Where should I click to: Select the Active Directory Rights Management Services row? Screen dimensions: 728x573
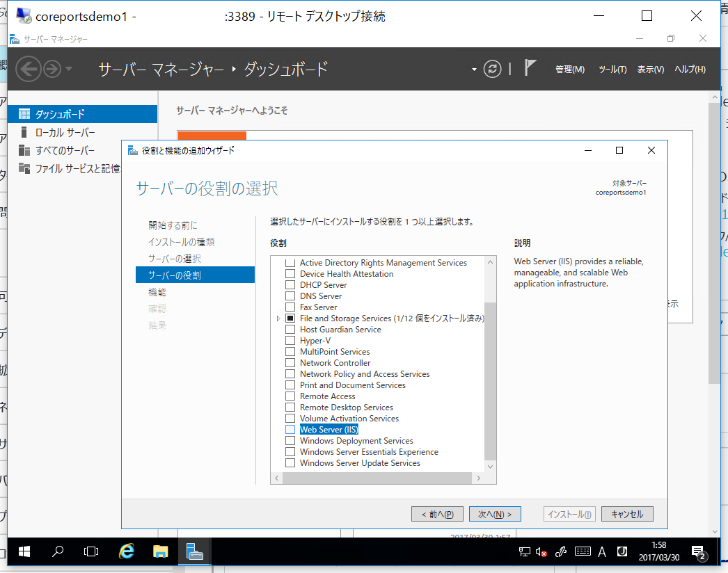point(383,263)
